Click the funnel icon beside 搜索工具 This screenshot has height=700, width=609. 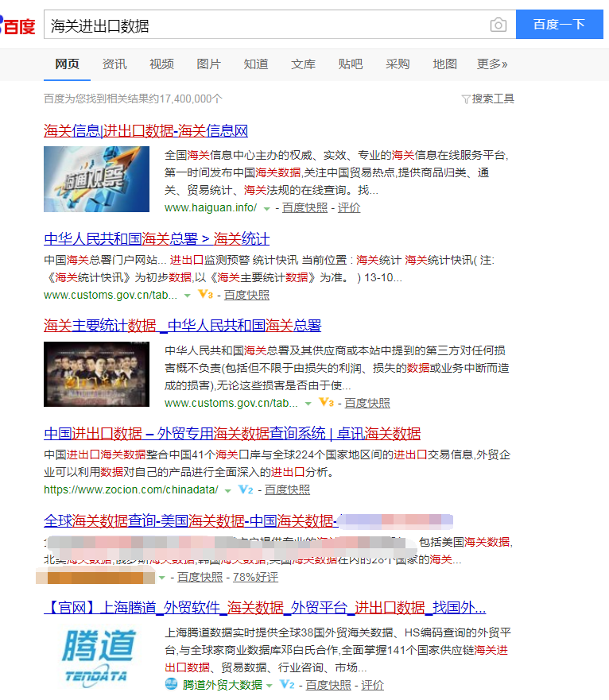point(466,99)
